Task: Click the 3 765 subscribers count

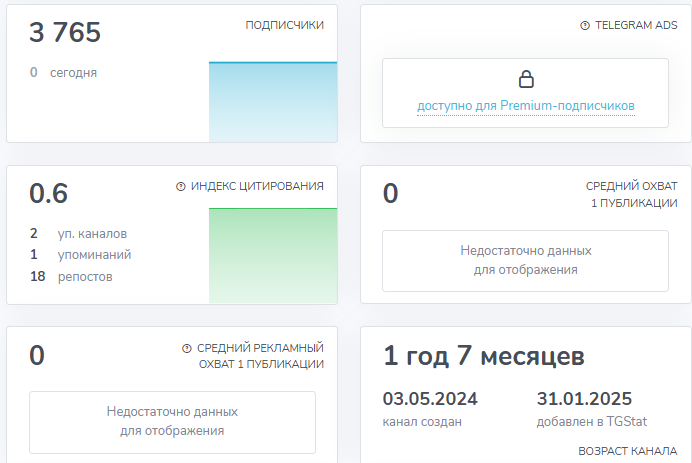Action: point(65,33)
